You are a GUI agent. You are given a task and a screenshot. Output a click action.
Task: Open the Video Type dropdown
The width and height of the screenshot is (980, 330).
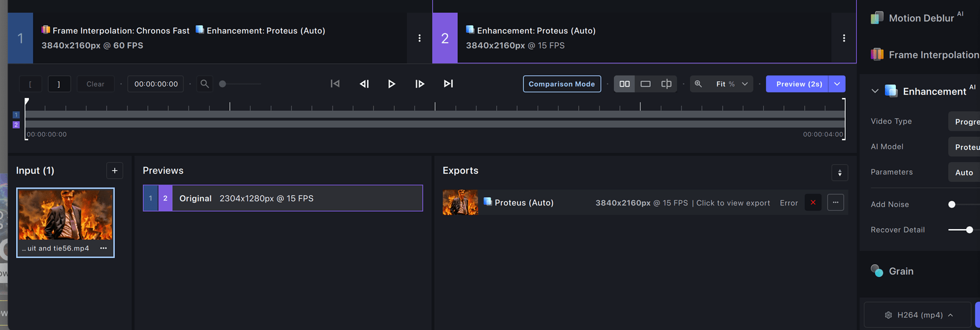(964, 122)
